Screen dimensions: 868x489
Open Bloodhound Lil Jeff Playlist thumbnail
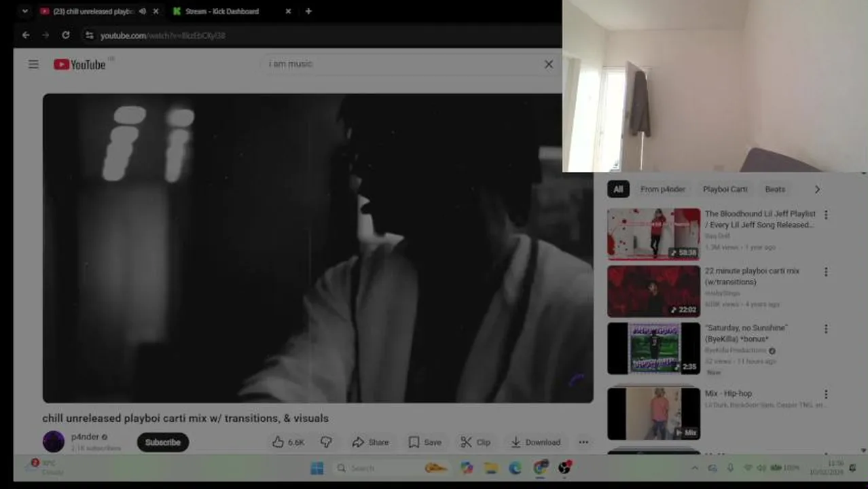[653, 234]
